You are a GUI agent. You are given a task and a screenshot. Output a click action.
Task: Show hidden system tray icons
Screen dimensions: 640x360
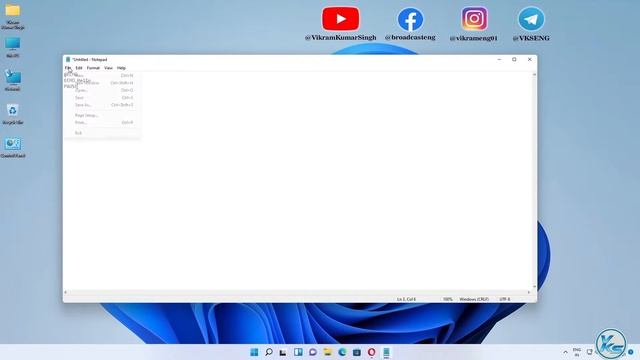(x=565, y=352)
